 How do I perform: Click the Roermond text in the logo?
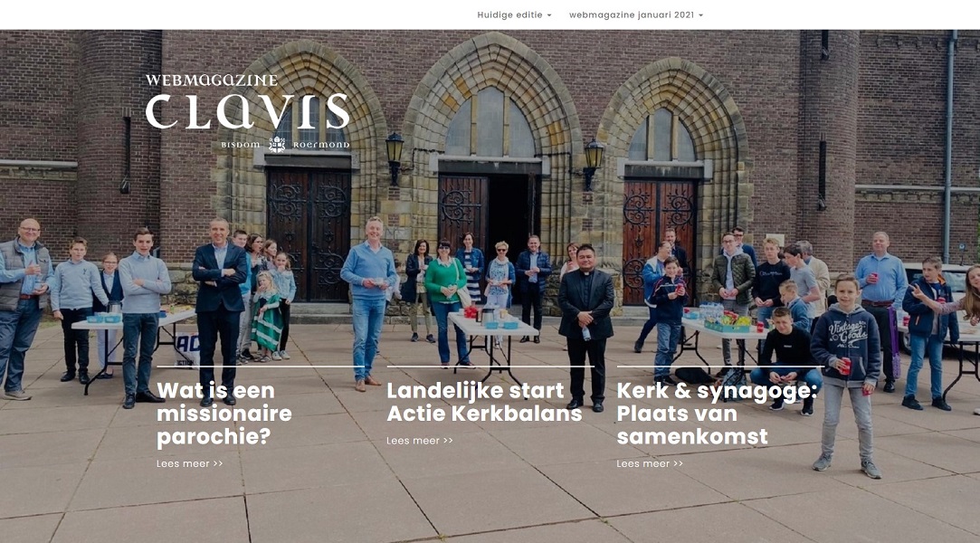[321, 145]
